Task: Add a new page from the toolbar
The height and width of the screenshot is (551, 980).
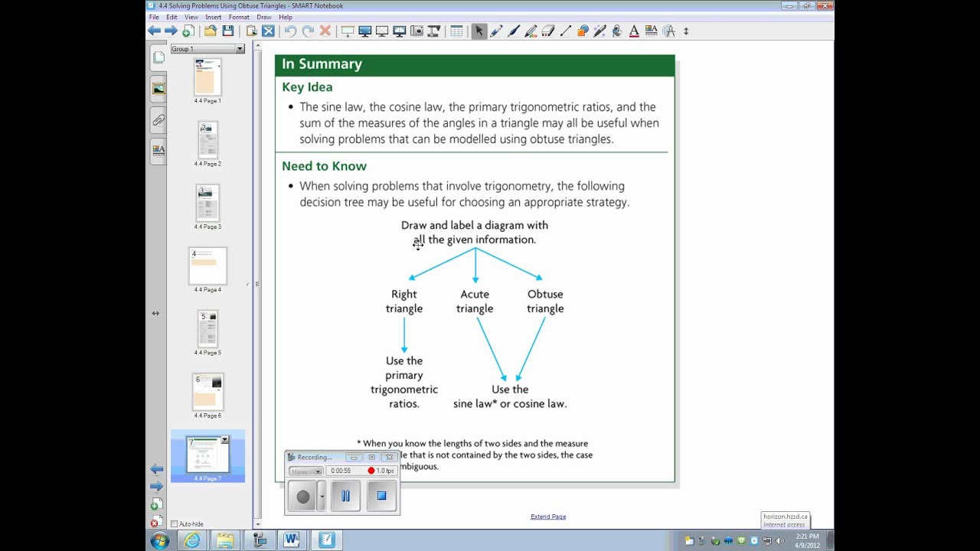Action: click(x=188, y=31)
